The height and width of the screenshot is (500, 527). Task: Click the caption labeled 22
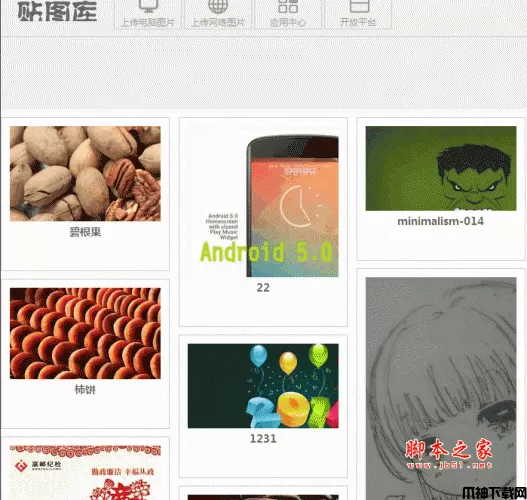[x=263, y=288]
